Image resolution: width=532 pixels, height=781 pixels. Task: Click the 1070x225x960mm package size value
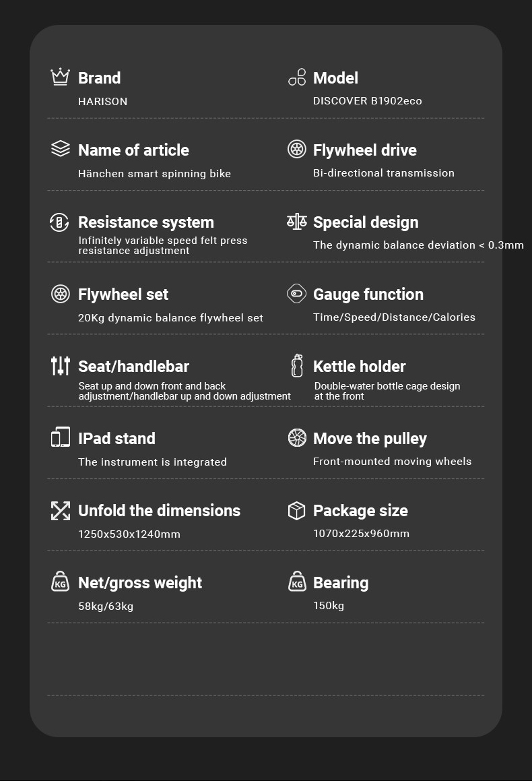pos(362,534)
